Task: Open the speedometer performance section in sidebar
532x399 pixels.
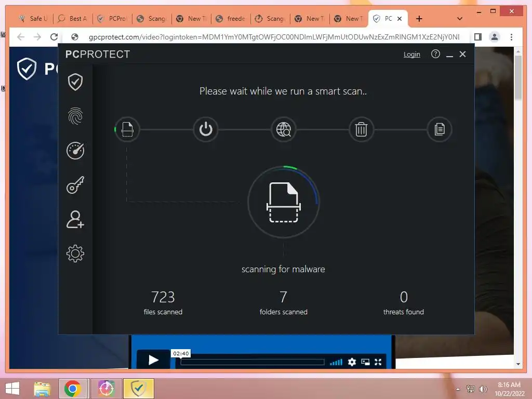Action: point(75,150)
